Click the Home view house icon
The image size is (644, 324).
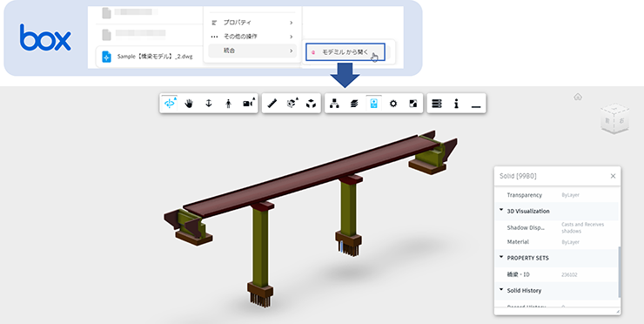pyautogui.click(x=578, y=97)
